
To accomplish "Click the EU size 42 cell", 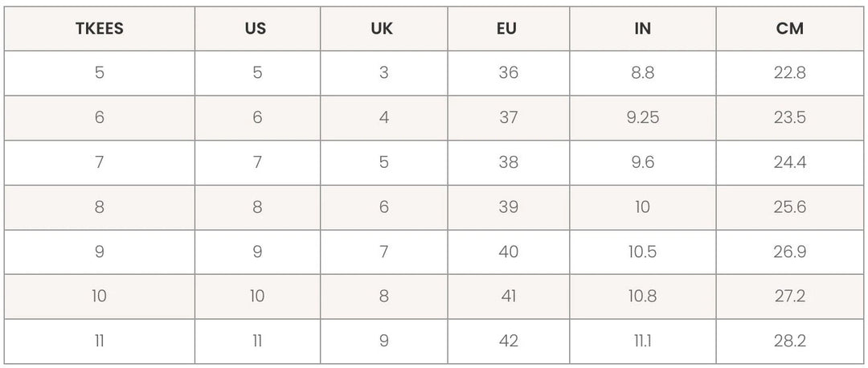I will [x=508, y=341].
